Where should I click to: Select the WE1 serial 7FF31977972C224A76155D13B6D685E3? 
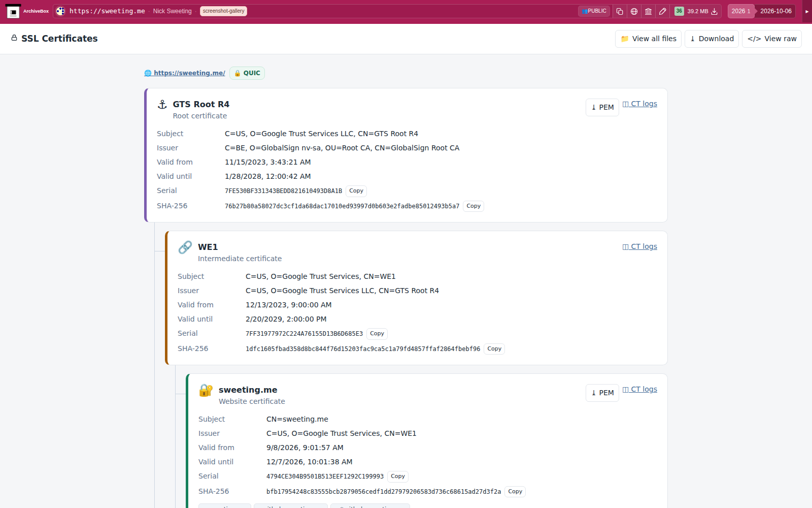(x=304, y=334)
